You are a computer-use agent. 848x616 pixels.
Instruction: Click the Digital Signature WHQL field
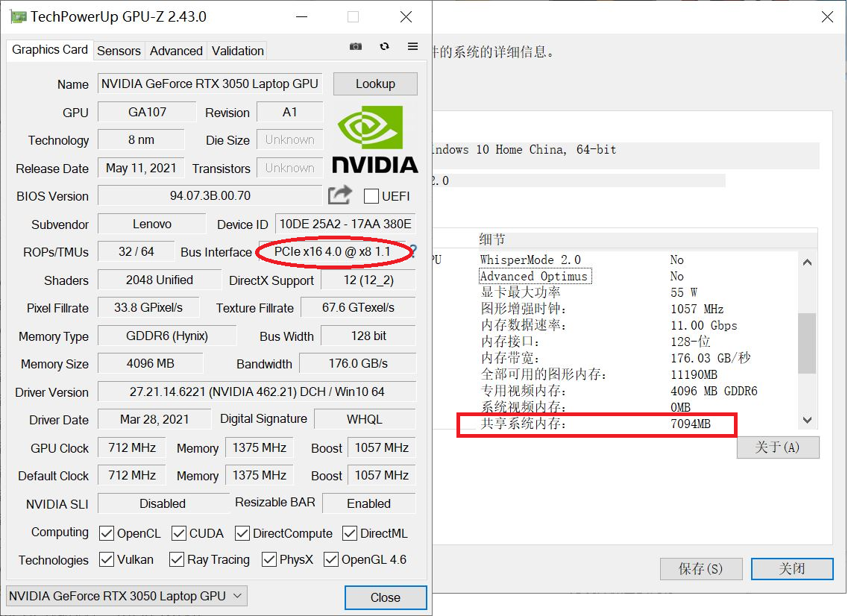365,419
